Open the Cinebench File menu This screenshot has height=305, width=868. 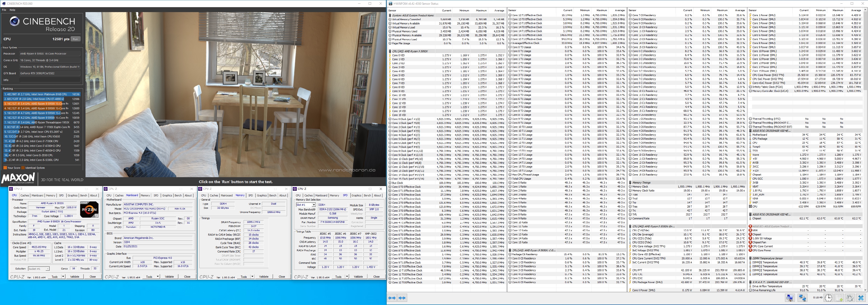click(x=4, y=10)
